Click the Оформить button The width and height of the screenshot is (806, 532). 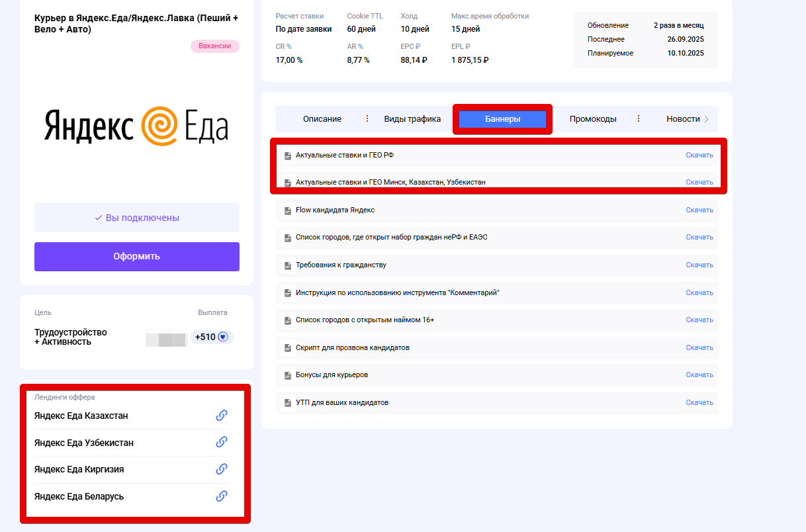tap(137, 257)
